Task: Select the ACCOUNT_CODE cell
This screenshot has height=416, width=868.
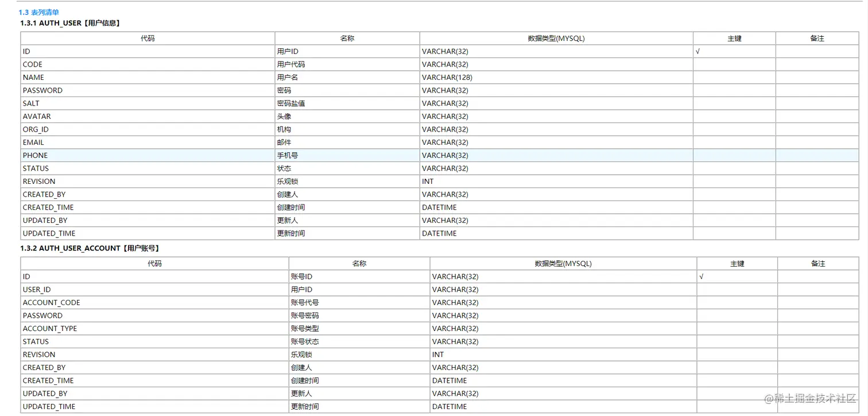Action: click(154, 303)
